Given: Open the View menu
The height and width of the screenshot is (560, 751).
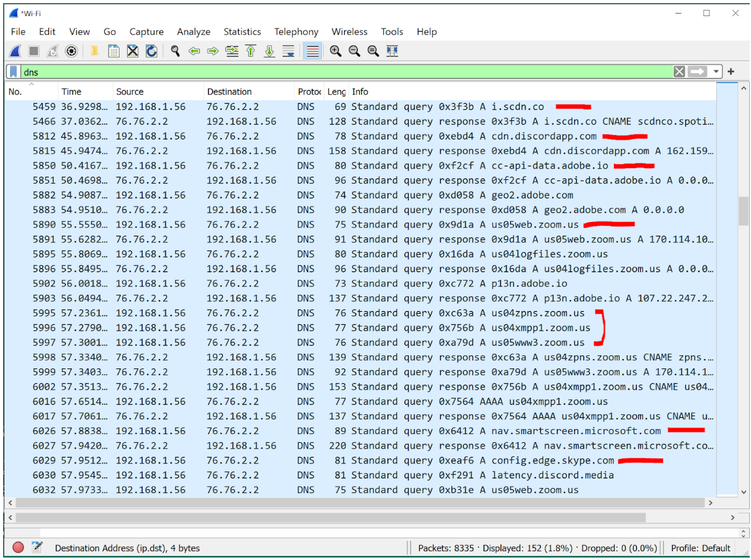Looking at the screenshot, I should tap(79, 32).
